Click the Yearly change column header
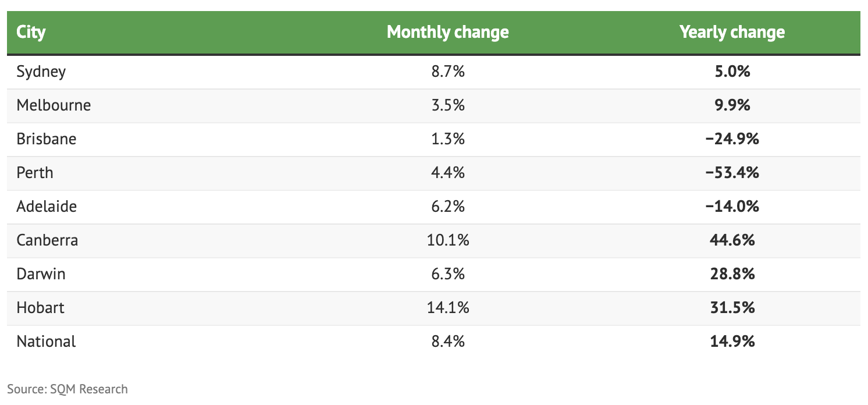 [x=732, y=32]
